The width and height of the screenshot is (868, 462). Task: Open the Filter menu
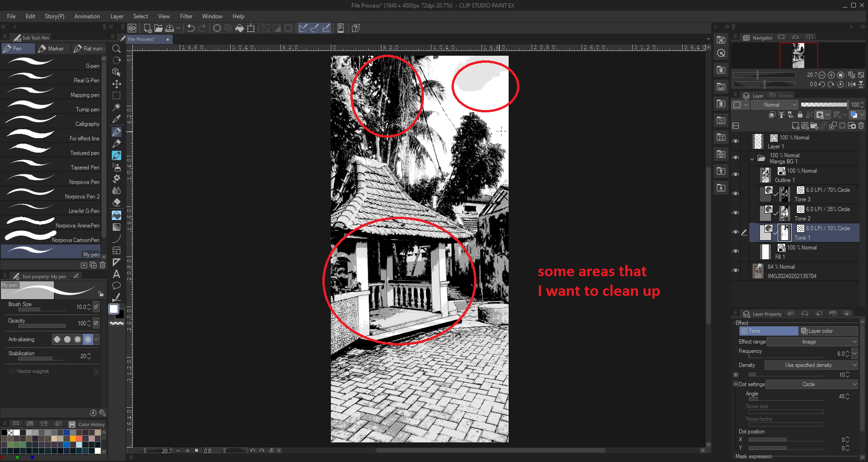click(x=186, y=16)
